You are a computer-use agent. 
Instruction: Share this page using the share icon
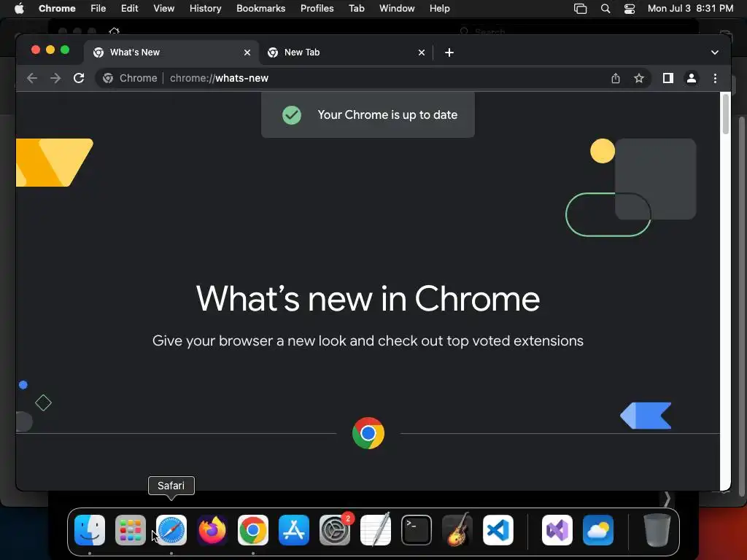616,78
